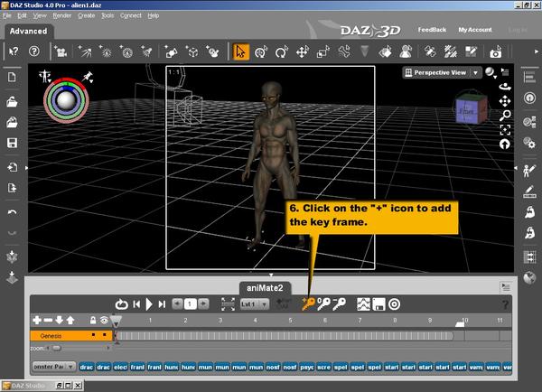This screenshot has height=392, width=542.
Task: Create a new camera with the camera icon
Action: (61, 51)
